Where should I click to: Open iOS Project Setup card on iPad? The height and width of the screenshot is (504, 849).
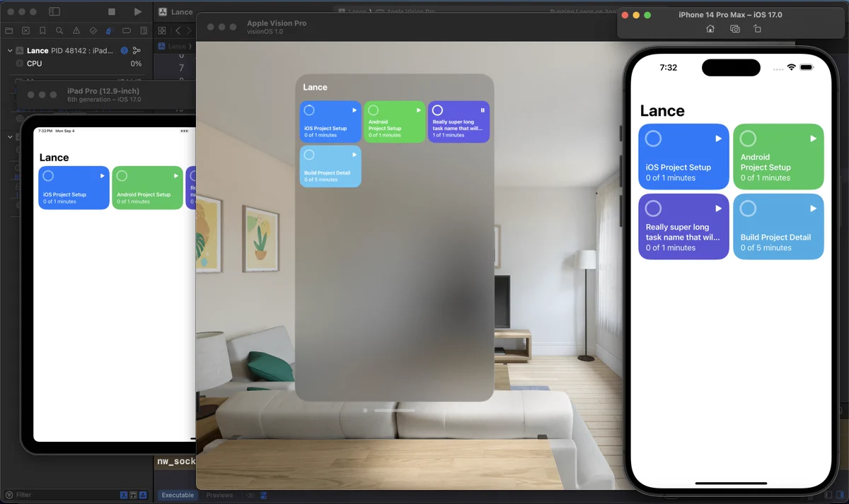pos(74,188)
